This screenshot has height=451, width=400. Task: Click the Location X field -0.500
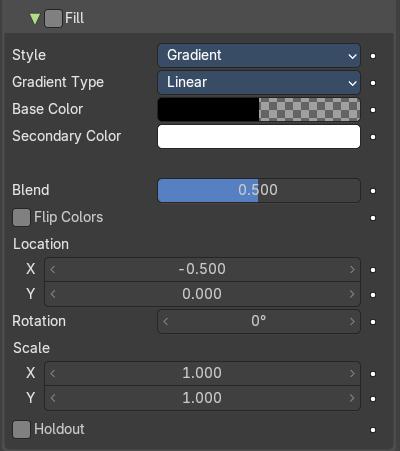click(x=202, y=269)
